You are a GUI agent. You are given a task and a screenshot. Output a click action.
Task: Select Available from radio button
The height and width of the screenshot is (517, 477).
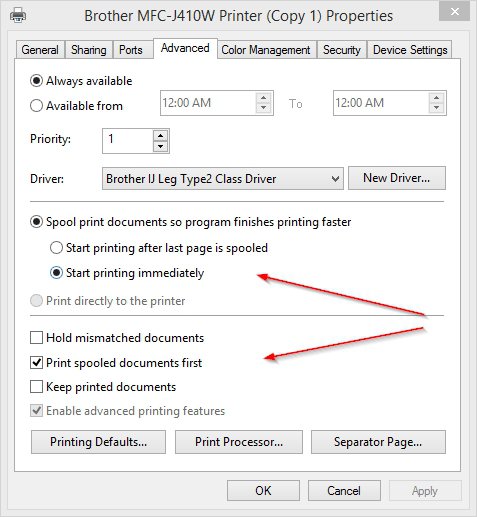(36, 106)
